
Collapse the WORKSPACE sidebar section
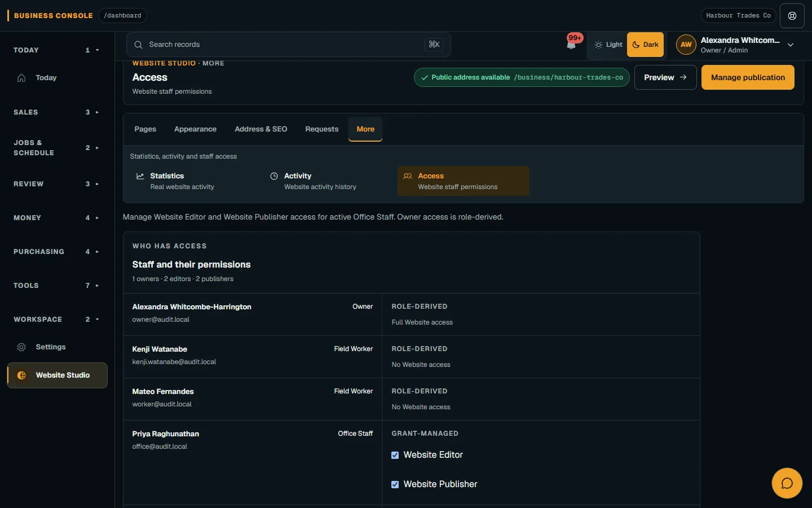[x=57, y=319]
